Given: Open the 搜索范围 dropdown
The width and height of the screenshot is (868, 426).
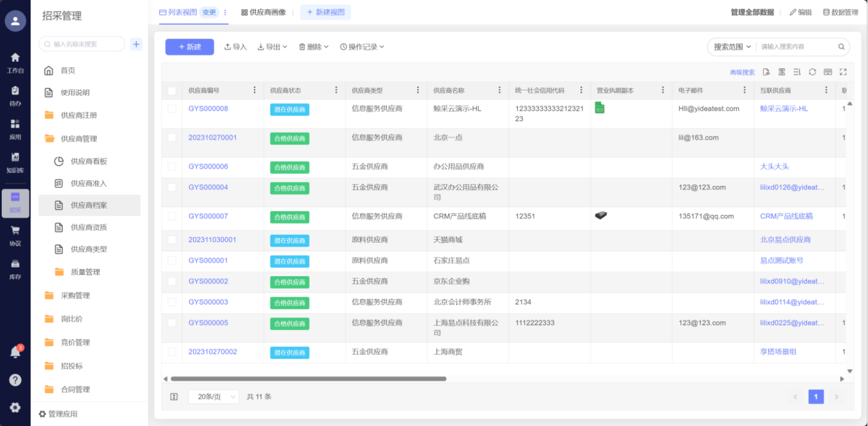Looking at the screenshot, I should 732,47.
